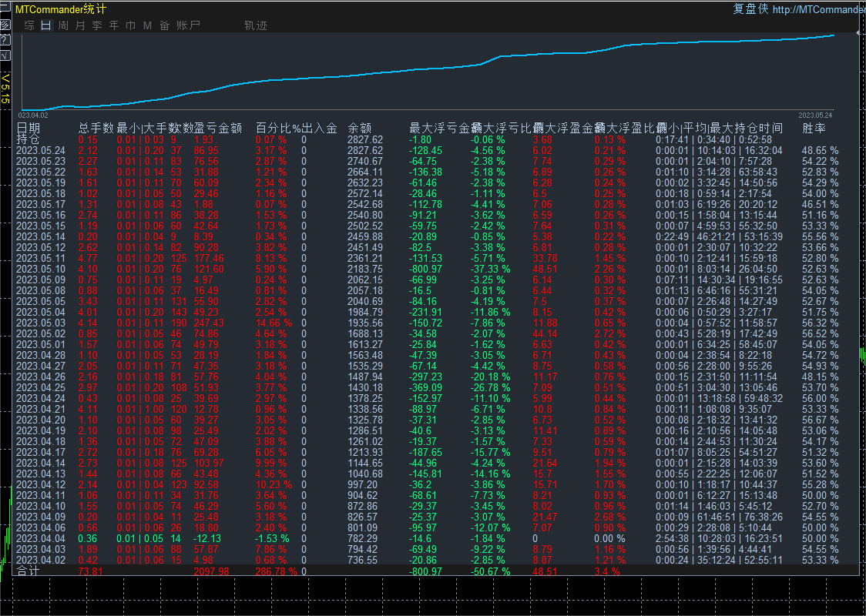Screen dimensions: 866x616
Task: Click the small triangle marker right of the chart
Action: [x=859, y=34]
